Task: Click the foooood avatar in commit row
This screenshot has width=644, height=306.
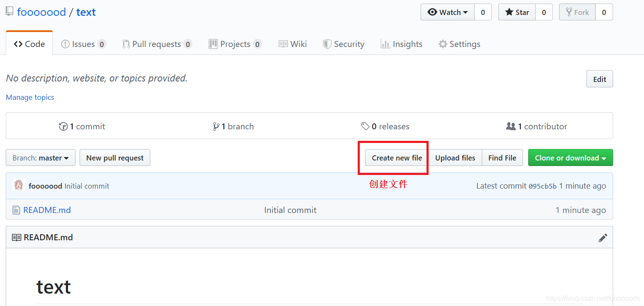Action: [18, 185]
